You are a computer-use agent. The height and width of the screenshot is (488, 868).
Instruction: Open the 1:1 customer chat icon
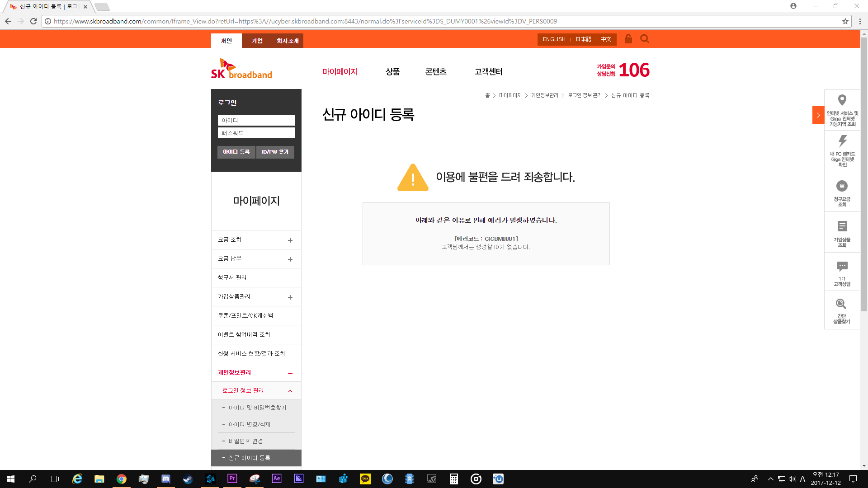point(842,266)
